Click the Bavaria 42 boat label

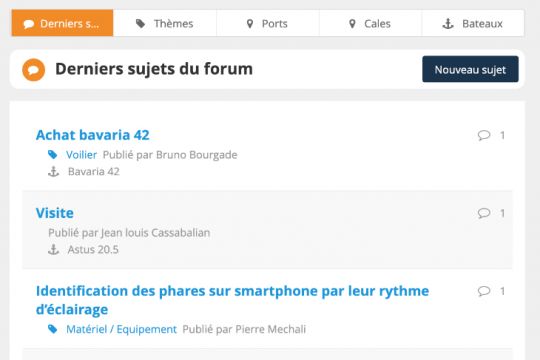94,172
